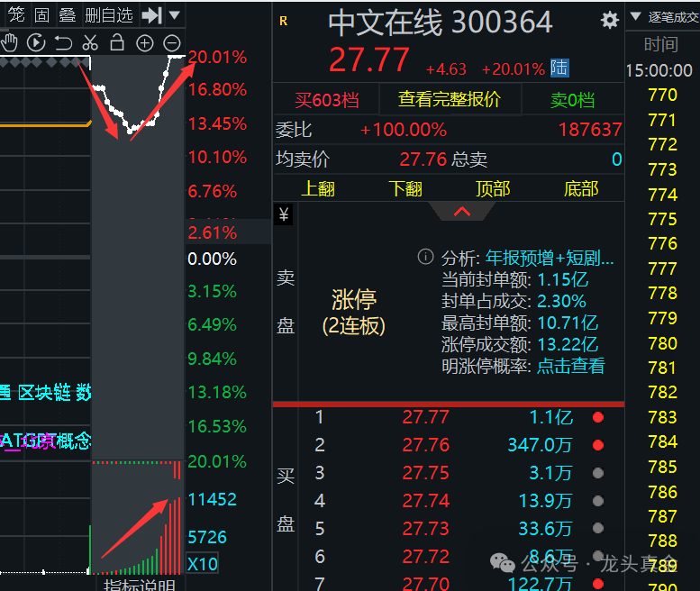Select transaction row 770
Screen dimensions: 700x591
663,95
